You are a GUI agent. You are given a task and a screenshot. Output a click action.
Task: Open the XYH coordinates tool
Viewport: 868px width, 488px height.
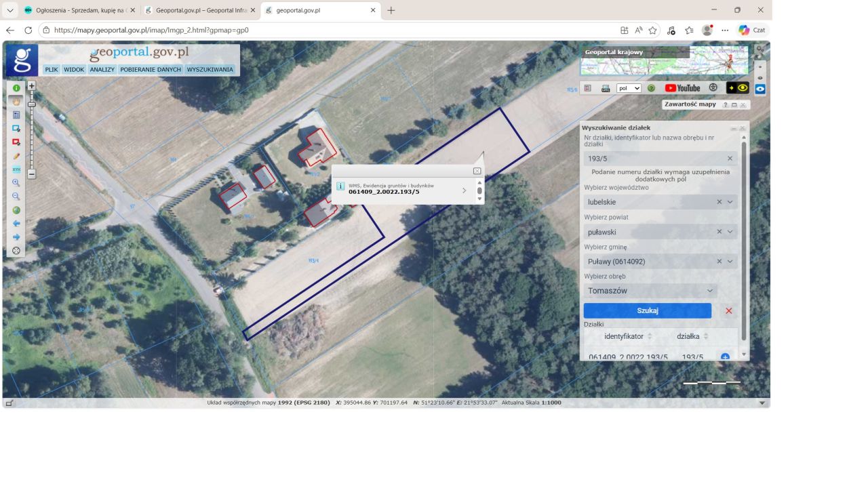pos(16,169)
